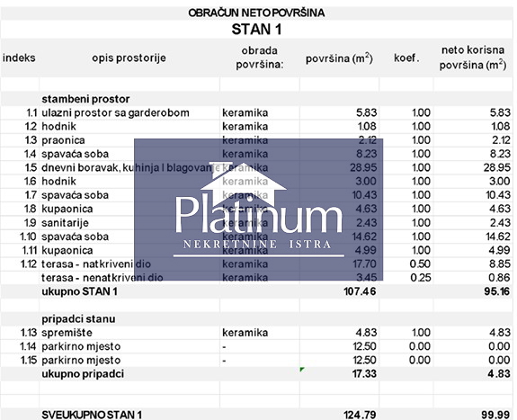This screenshot has width=517, height=420.
Task: Select net total value '95.16'
Action: click(497, 291)
